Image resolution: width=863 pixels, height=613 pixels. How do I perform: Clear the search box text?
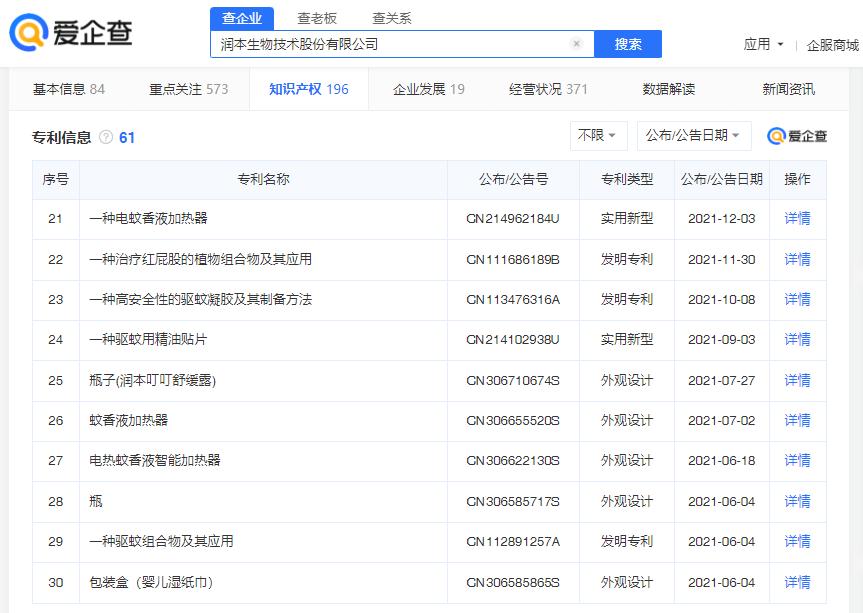576,43
